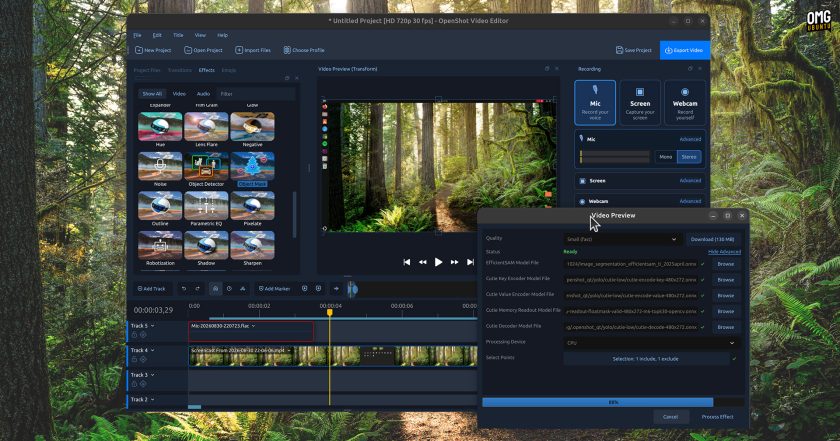Screen dimensions: 840x441
Task: Jump to start of video preview
Action: 407,262
